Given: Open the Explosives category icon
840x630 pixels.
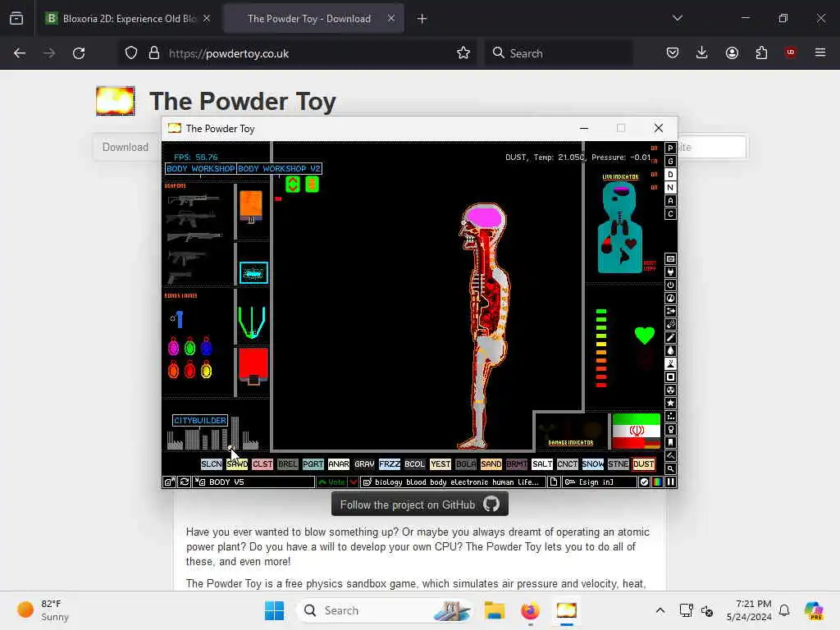Looking at the screenshot, I should tap(670, 325).
